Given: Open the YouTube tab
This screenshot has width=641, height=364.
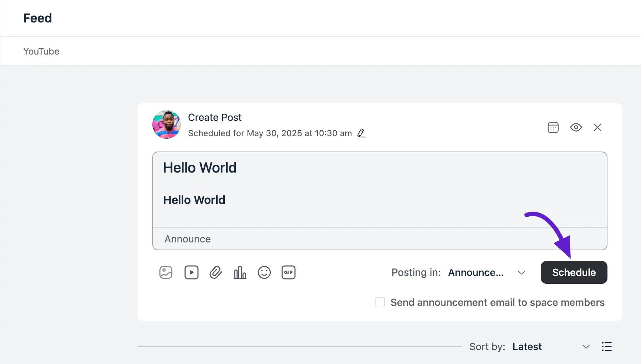Looking at the screenshot, I should [41, 51].
